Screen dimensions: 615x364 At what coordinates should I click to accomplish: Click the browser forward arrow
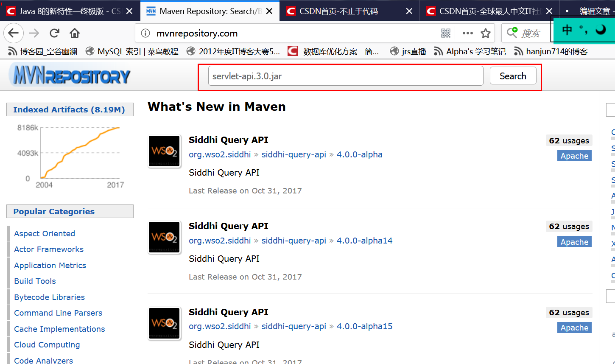click(34, 33)
